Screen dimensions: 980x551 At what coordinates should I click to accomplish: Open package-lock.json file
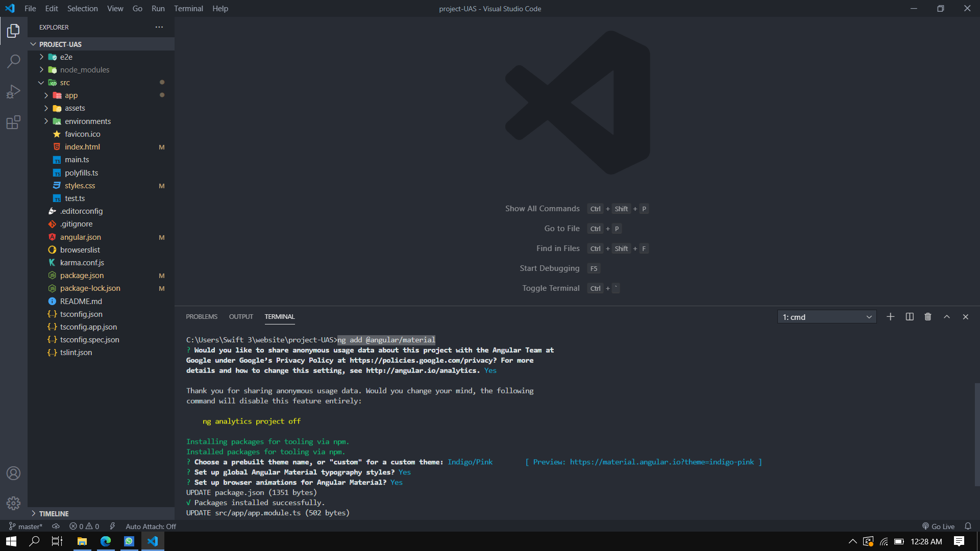tap(101, 288)
